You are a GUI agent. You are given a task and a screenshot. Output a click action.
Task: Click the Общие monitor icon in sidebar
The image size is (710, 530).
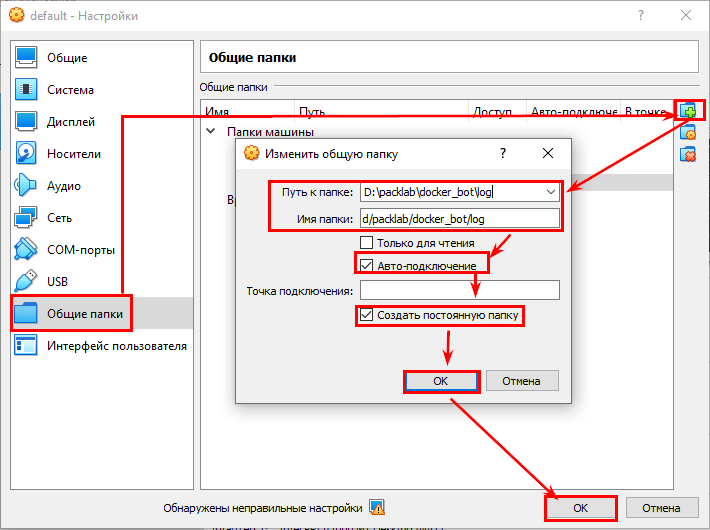pos(26,58)
